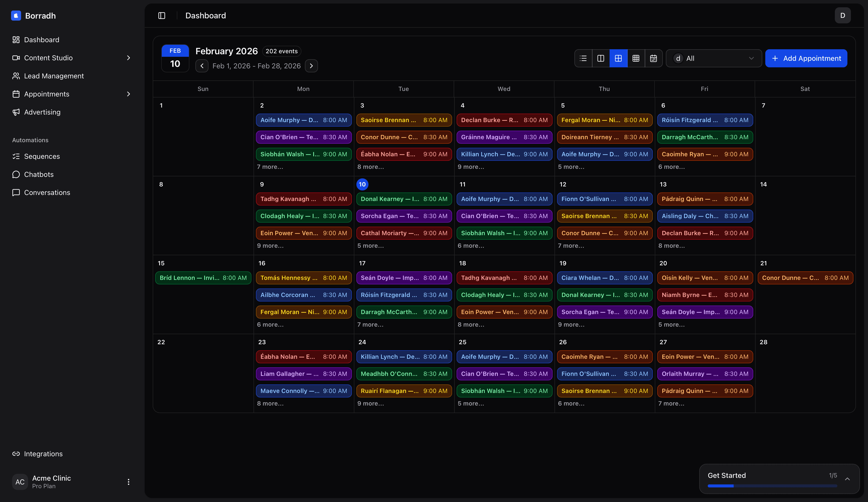Image resolution: width=868 pixels, height=502 pixels.
Task: Click the Add Appointment button
Action: point(806,58)
